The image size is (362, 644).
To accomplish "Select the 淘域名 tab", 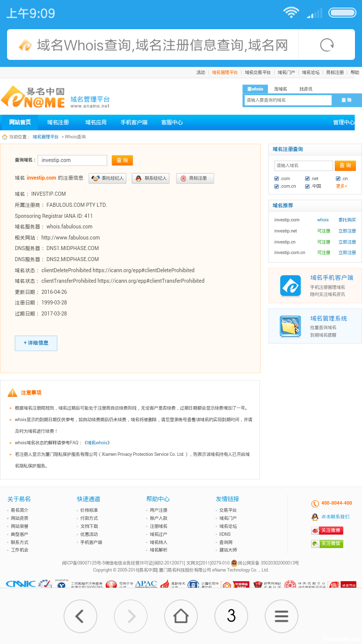I will [281, 89].
